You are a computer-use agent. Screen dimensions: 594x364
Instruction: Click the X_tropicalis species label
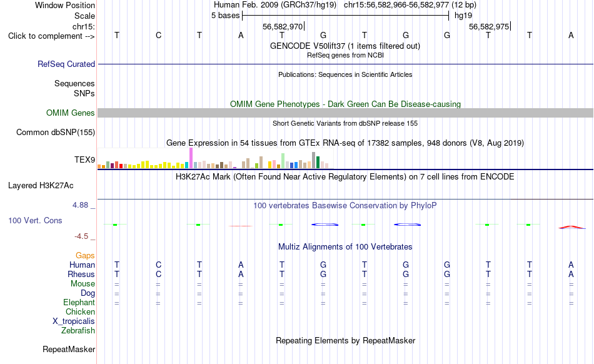[x=74, y=321]
